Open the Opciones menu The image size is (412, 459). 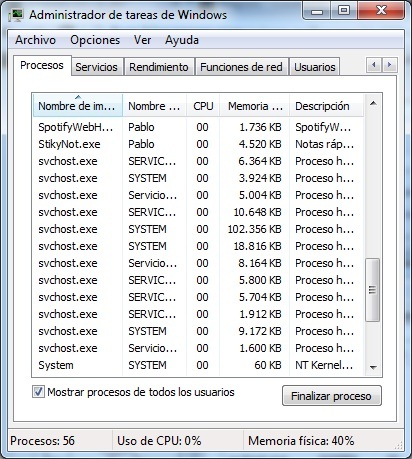pos(95,40)
